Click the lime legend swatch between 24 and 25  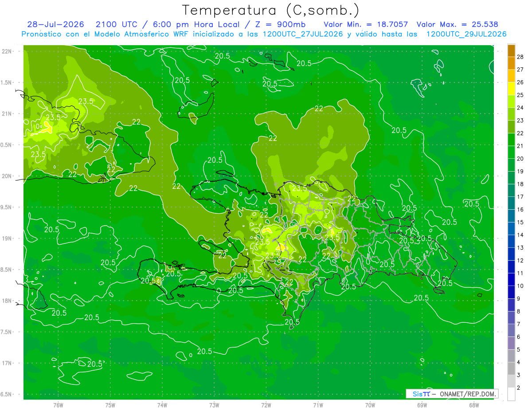[511, 102]
